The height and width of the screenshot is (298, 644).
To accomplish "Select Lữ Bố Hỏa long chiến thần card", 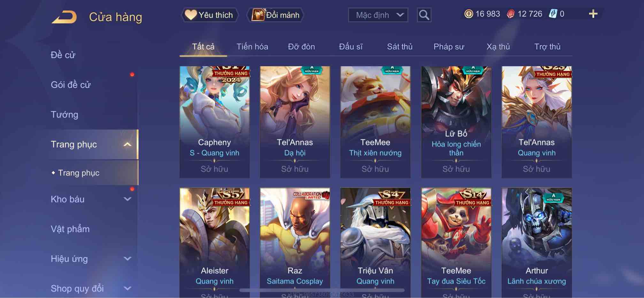I will (456, 122).
